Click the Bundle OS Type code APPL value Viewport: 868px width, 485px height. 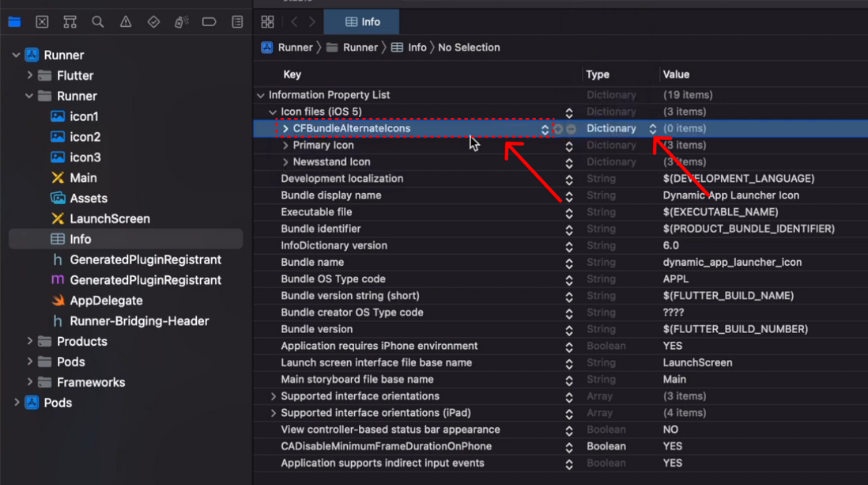point(676,278)
